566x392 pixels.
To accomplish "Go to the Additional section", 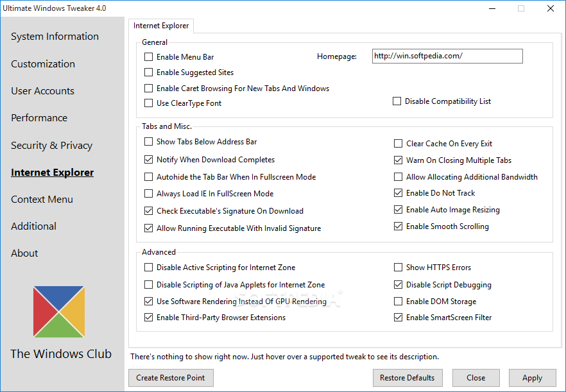I will (33, 226).
